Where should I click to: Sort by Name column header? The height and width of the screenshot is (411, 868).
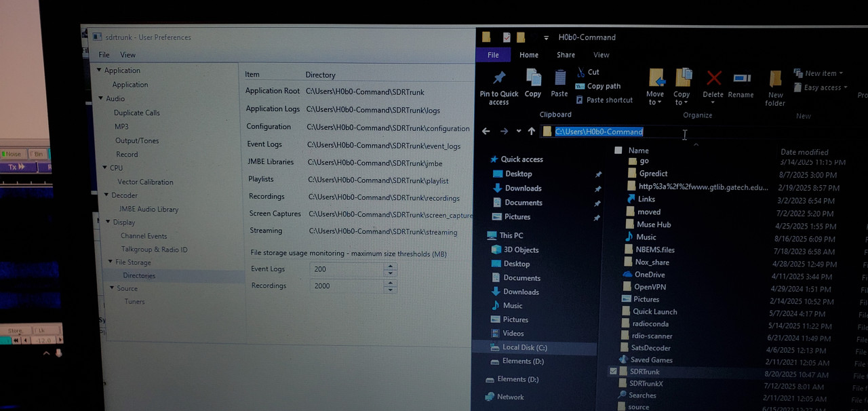(x=638, y=151)
